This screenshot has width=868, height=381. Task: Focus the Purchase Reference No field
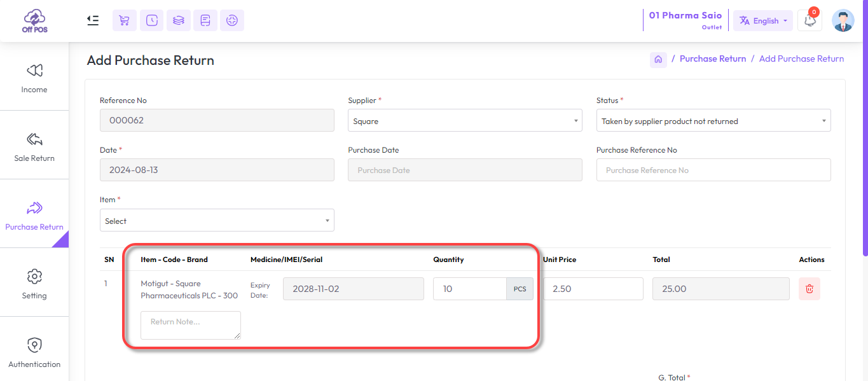click(x=713, y=170)
